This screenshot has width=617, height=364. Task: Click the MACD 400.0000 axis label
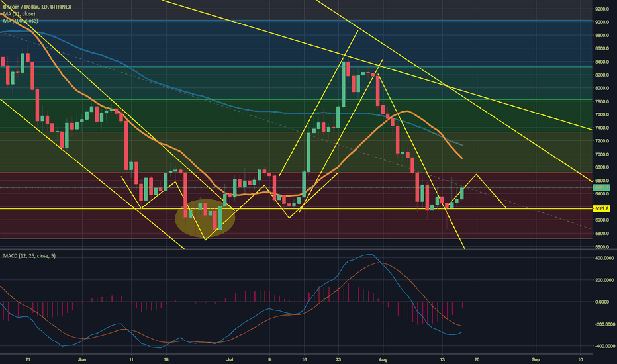point(604,258)
